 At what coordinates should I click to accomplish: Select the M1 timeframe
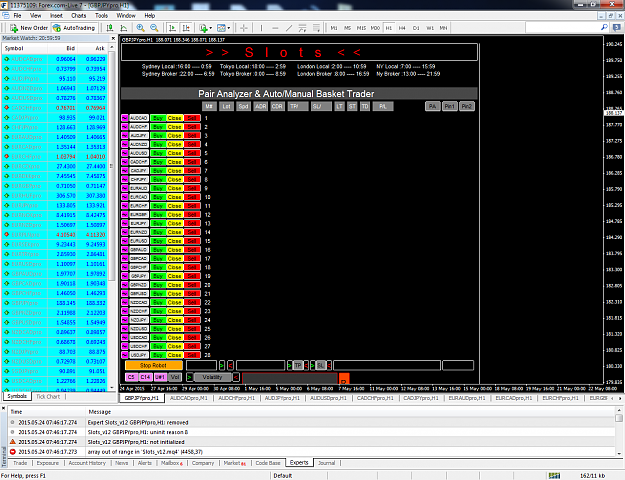[334, 28]
